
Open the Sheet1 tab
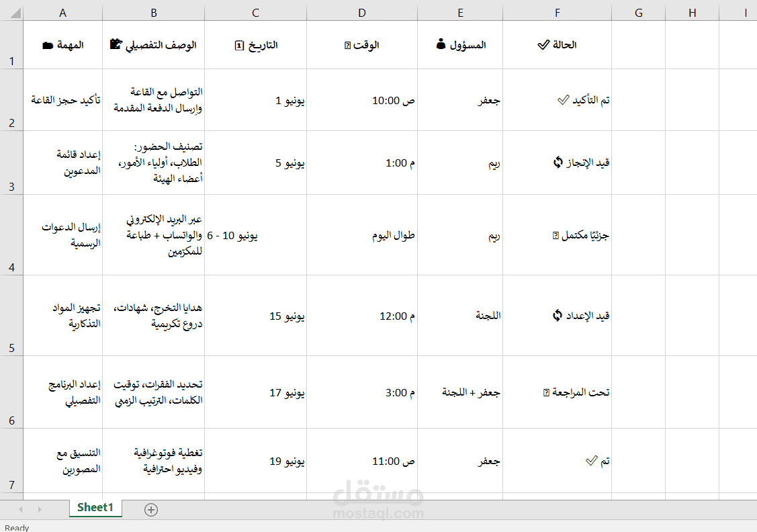(x=95, y=508)
